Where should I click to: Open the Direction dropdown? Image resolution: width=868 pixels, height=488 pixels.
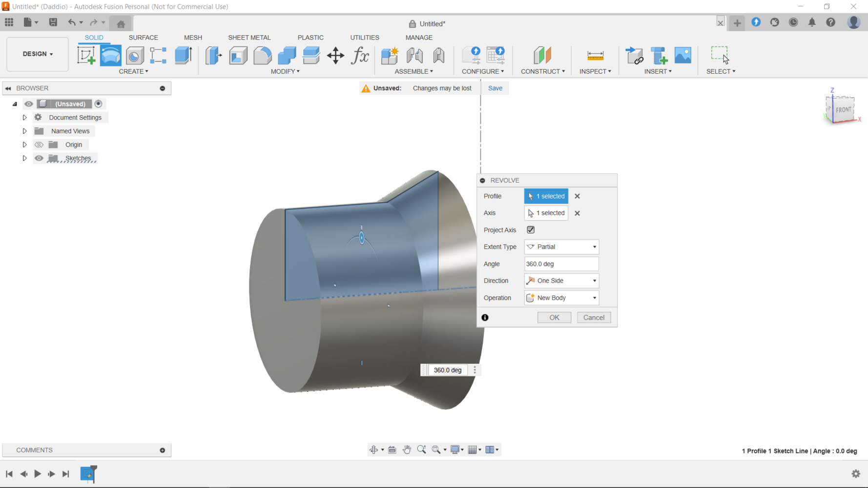coord(561,281)
